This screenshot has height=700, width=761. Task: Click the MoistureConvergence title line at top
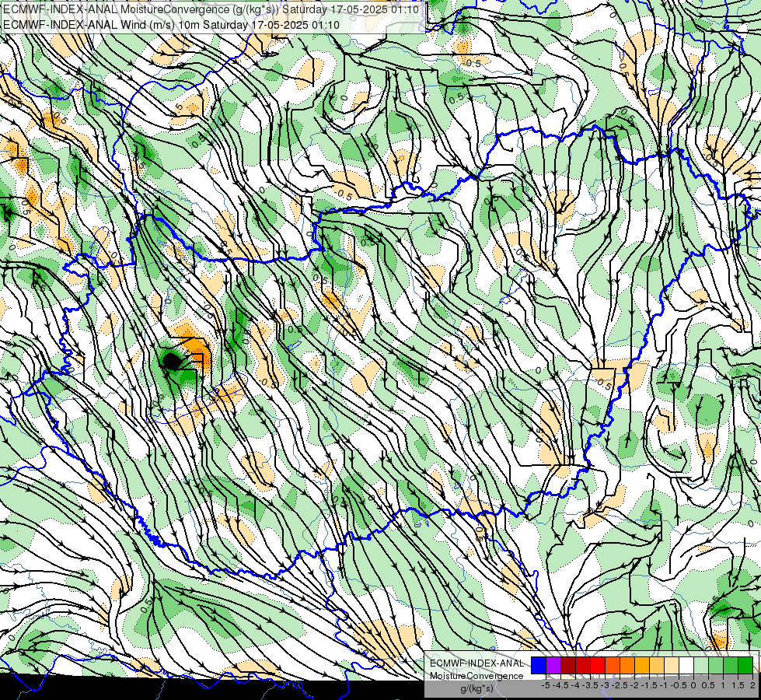tap(211, 9)
